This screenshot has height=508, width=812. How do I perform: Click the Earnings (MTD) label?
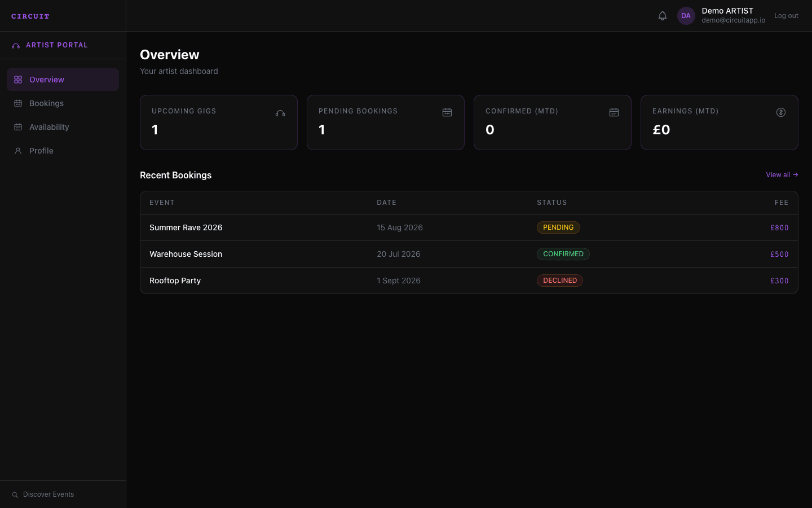click(685, 111)
